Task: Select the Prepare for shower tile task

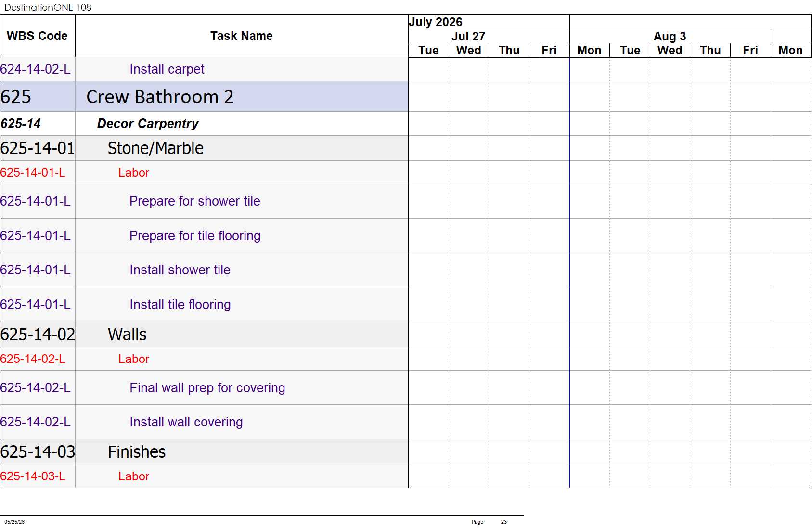Action: click(194, 201)
